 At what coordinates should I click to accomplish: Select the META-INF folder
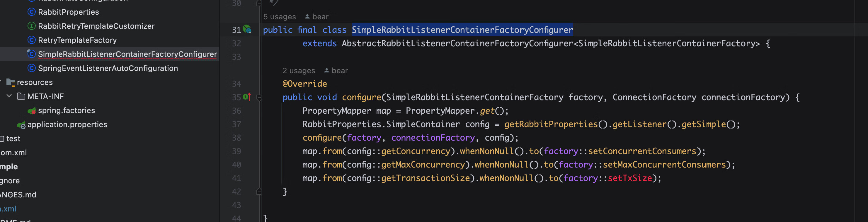click(x=45, y=97)
